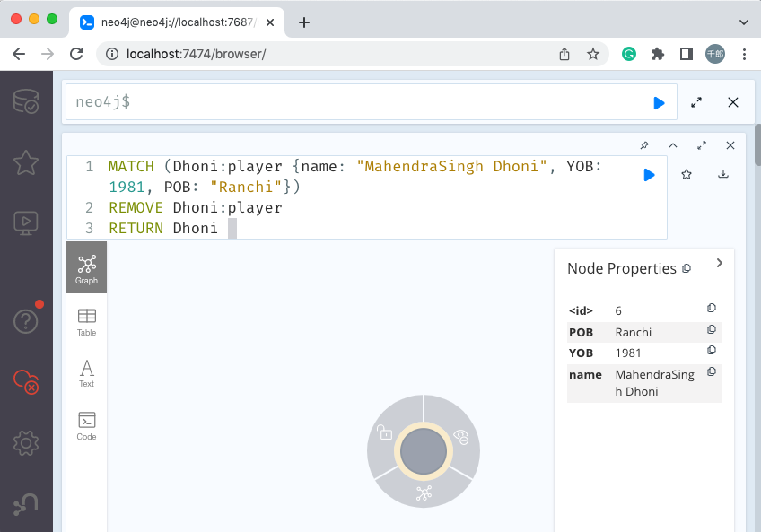Viewport: 761px width, 532px height.
Task: Reload the browser page
Action: [76, 54]
